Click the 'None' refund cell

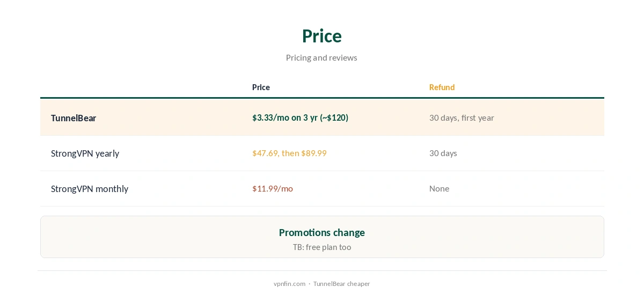439,188
